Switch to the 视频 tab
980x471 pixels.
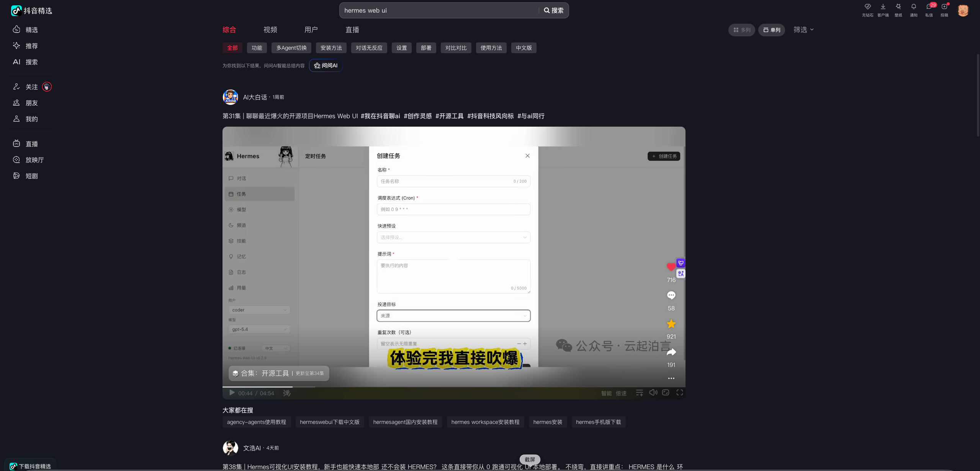click(270, 30)
